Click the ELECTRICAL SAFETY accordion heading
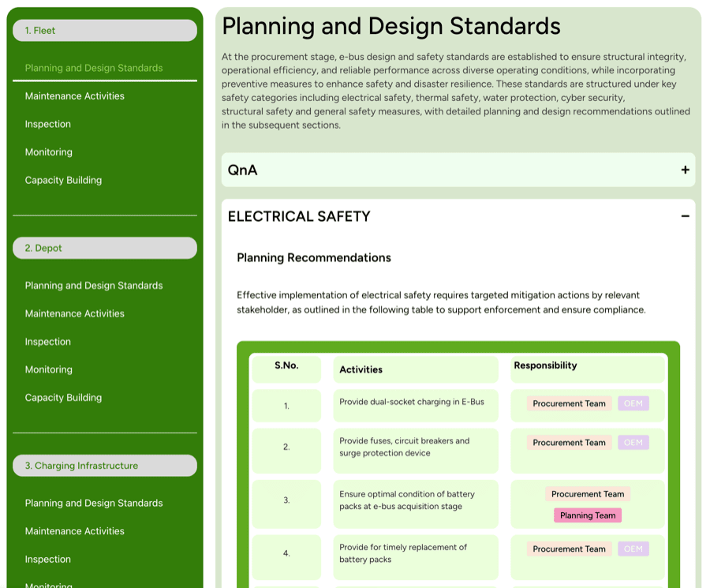The width and height of the screenshot is (710, 588). point(299,216)
